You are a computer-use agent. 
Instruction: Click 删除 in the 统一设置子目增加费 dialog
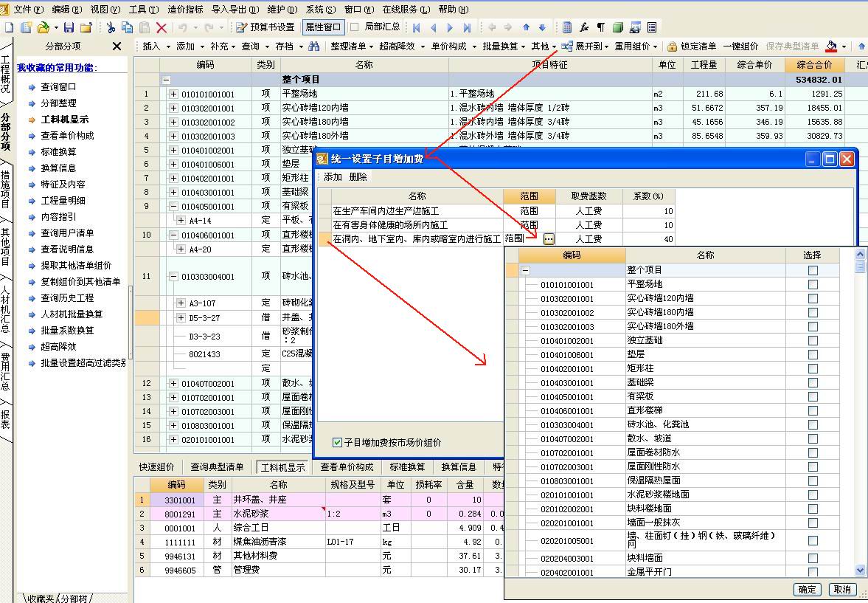tap(358, 177)
